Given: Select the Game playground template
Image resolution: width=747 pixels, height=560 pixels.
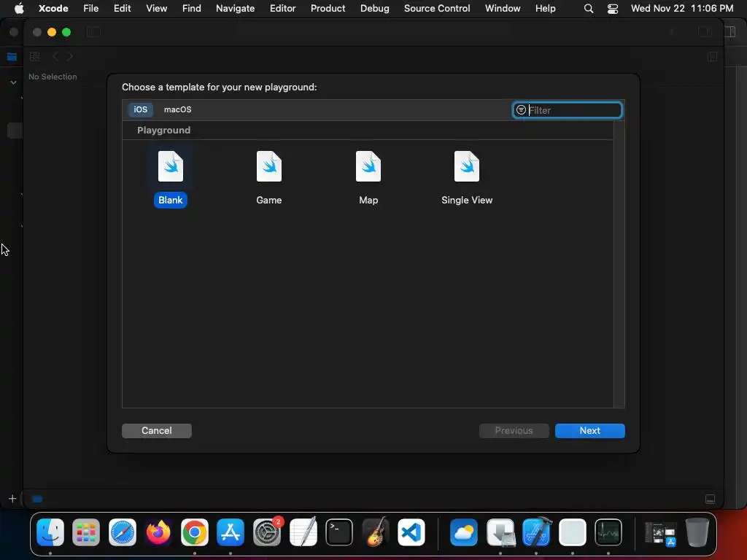Looking at the screenshot, I should pos(268,179).
